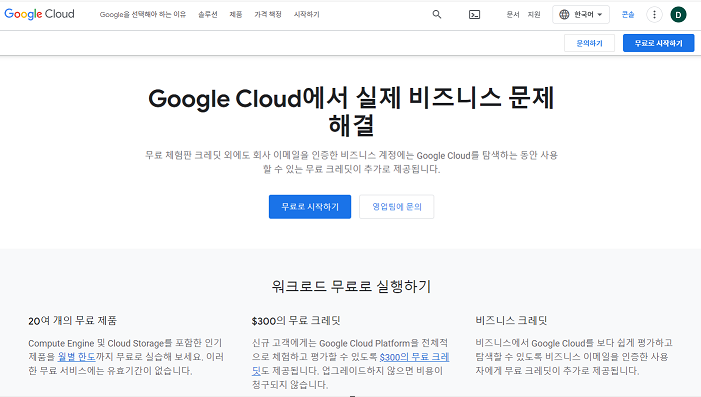This screenshot has width=701, height=397.
Task: Click the globe language icon
Action: pyautogui.click(x=565, y=14)
